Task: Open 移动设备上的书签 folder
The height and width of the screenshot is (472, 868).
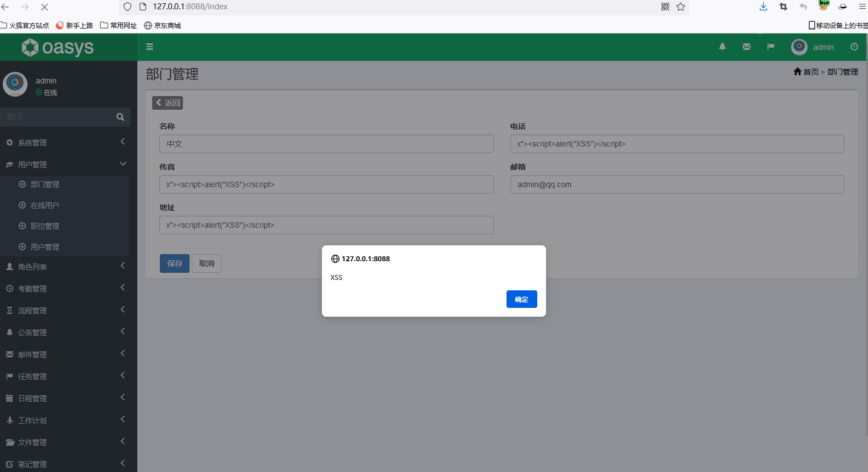Action: (x=838, y=25)
